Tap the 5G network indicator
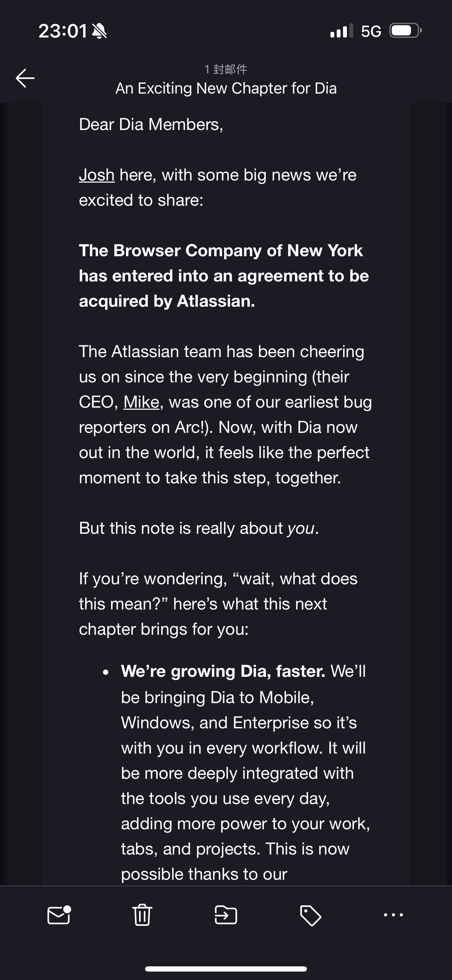Viewport: 452px width, 980px height. pos(371,31)
